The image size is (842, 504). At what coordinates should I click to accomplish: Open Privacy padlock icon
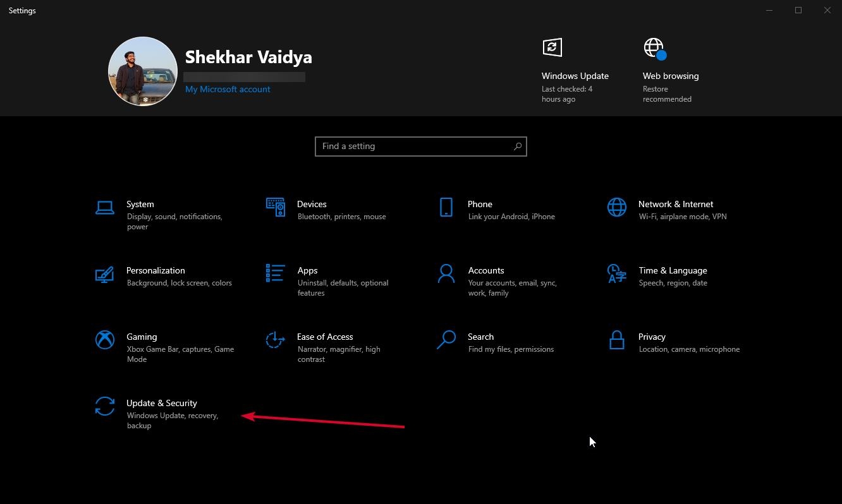(x=617, y=340)
